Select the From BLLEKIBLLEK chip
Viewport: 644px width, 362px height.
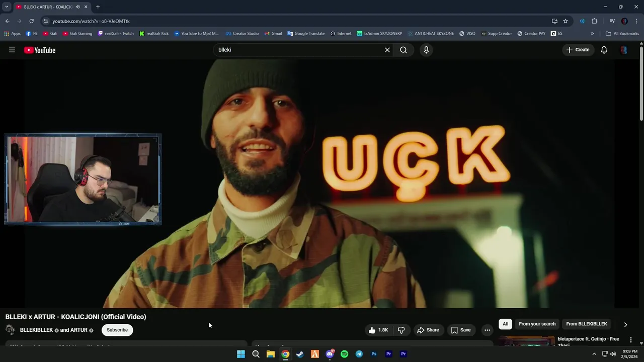click(x=587, y=324)
